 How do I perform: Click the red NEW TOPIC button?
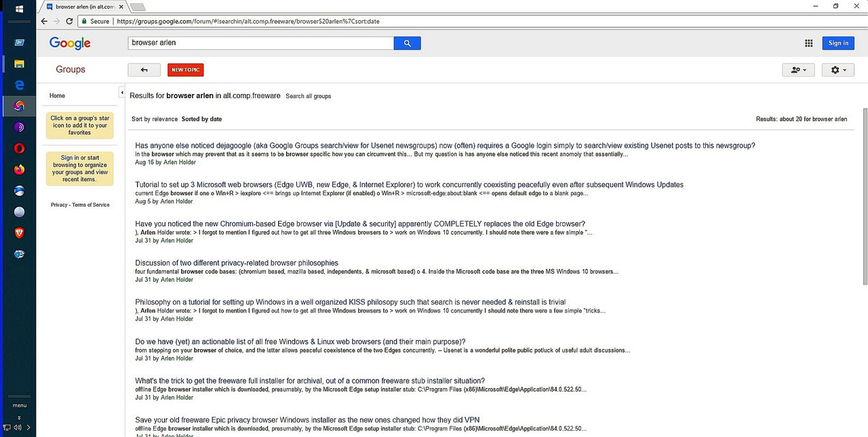tap(186, 70)
